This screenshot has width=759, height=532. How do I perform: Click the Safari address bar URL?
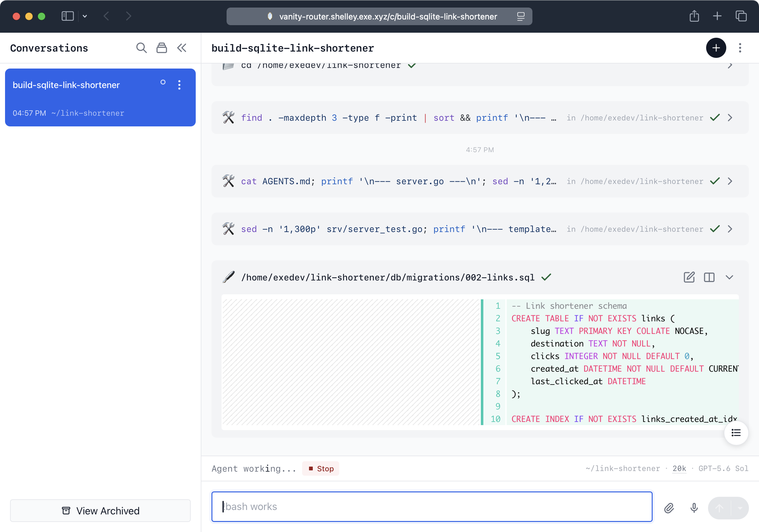[x=388, y=17]
